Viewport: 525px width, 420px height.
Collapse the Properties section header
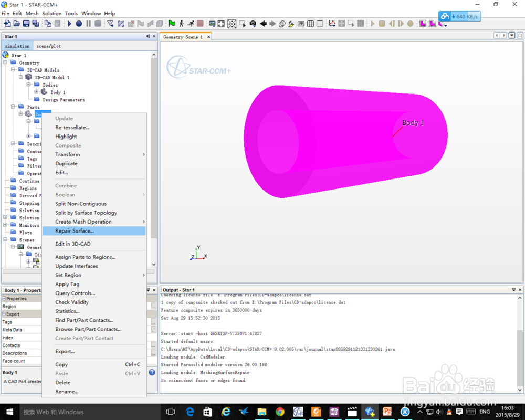point(4,298)
